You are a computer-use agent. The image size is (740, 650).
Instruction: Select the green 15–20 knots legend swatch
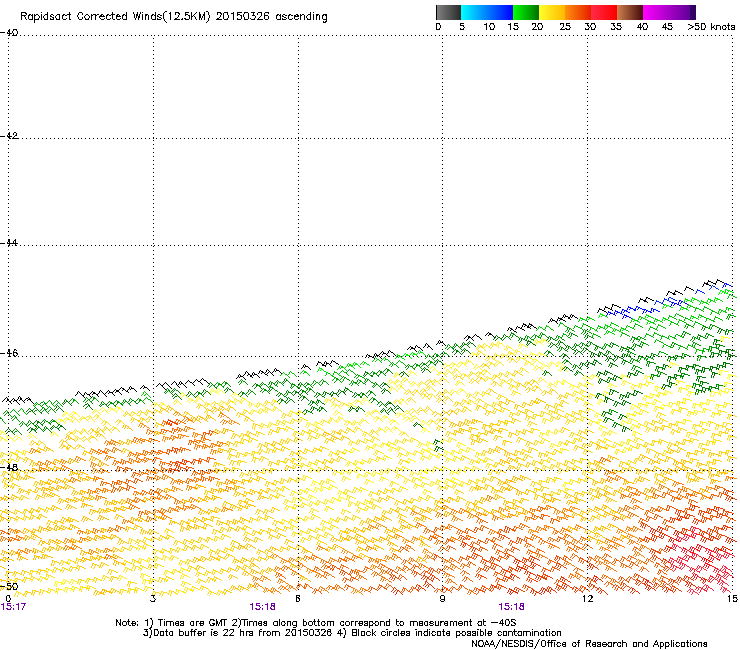tap(526, 12)
